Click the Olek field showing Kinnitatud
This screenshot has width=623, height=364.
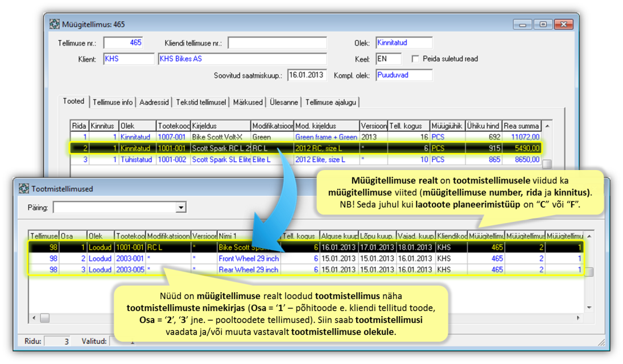(x=404, y=43)
